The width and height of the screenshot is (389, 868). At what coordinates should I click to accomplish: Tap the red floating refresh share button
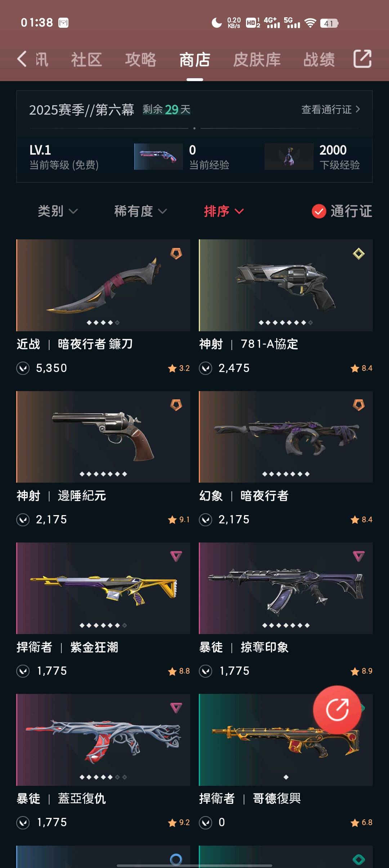coord(337,709)
